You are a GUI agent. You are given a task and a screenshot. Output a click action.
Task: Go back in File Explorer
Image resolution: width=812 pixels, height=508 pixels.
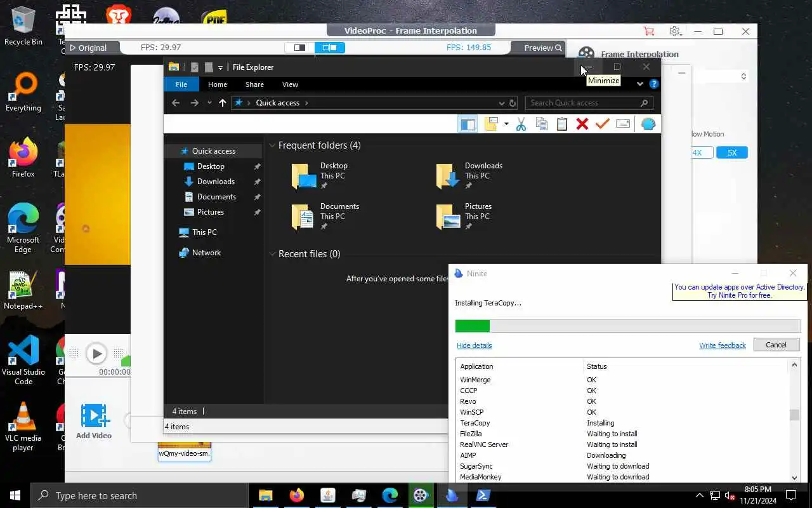pos(176,103)
